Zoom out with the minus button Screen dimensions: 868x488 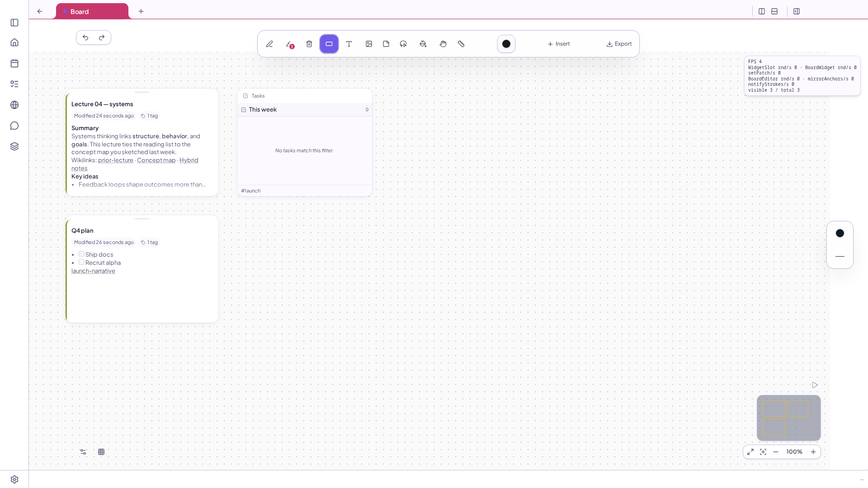776,452
